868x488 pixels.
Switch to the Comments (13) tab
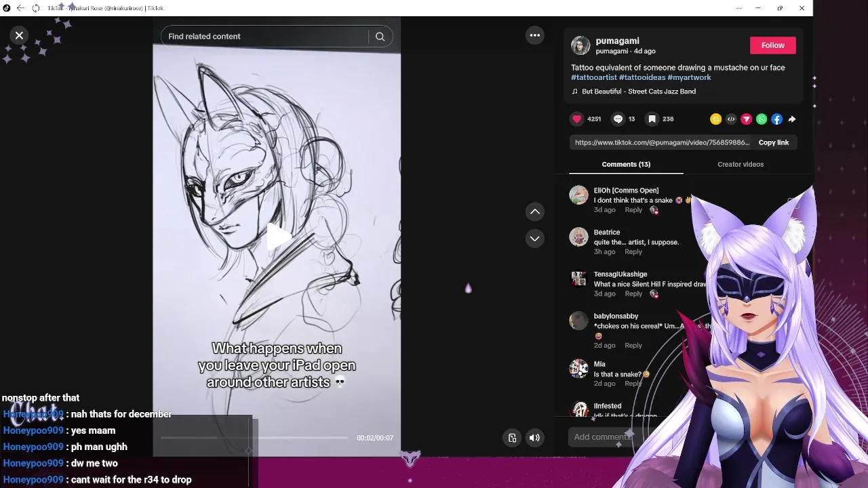(626, 164)
